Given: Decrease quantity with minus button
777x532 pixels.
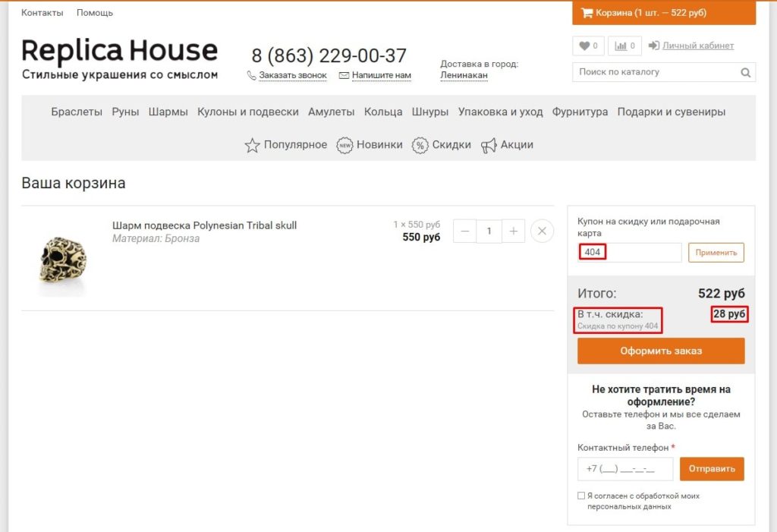Looking at the screenshot, I should click(464, 231).
